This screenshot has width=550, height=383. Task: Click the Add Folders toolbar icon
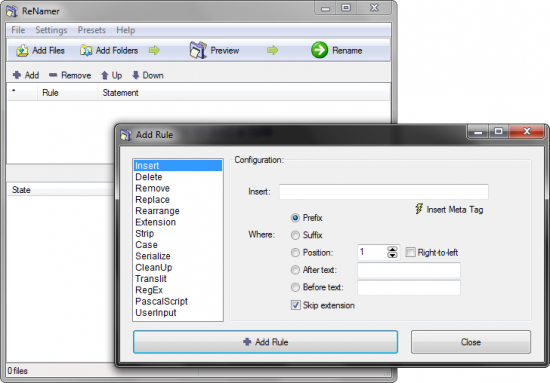(86, 51)
